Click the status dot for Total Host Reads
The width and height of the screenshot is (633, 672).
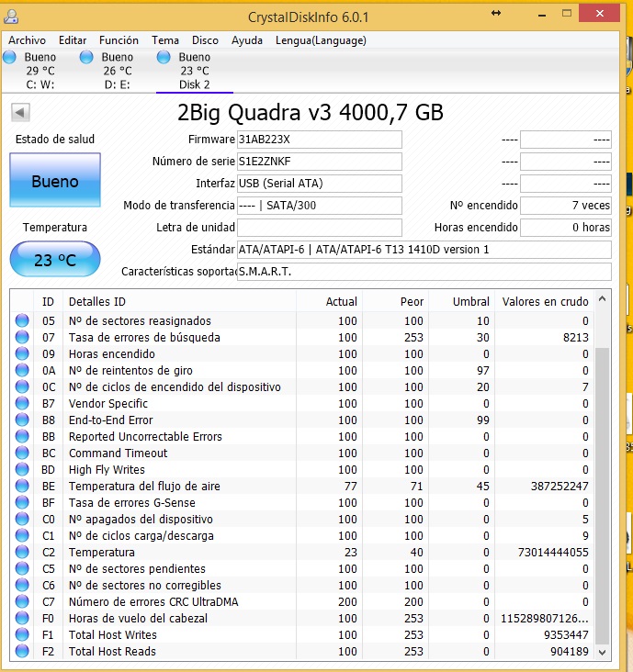click(22, 651)
